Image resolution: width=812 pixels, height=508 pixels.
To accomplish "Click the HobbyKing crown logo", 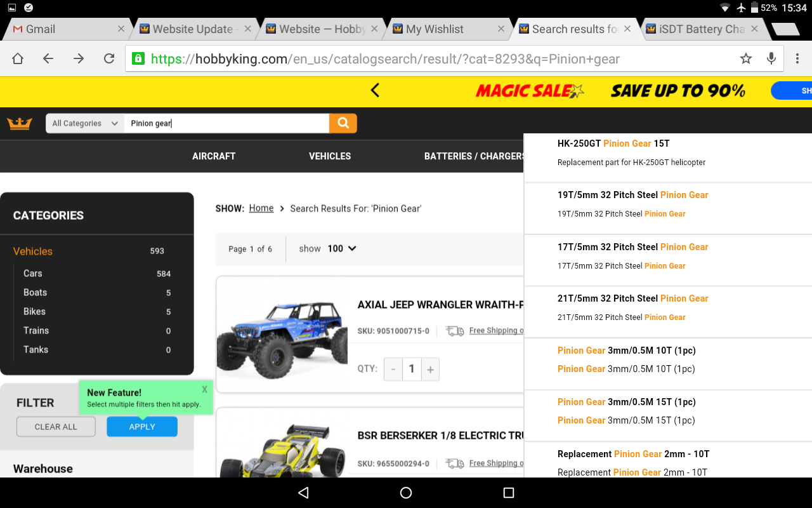I will coord(20,123).
